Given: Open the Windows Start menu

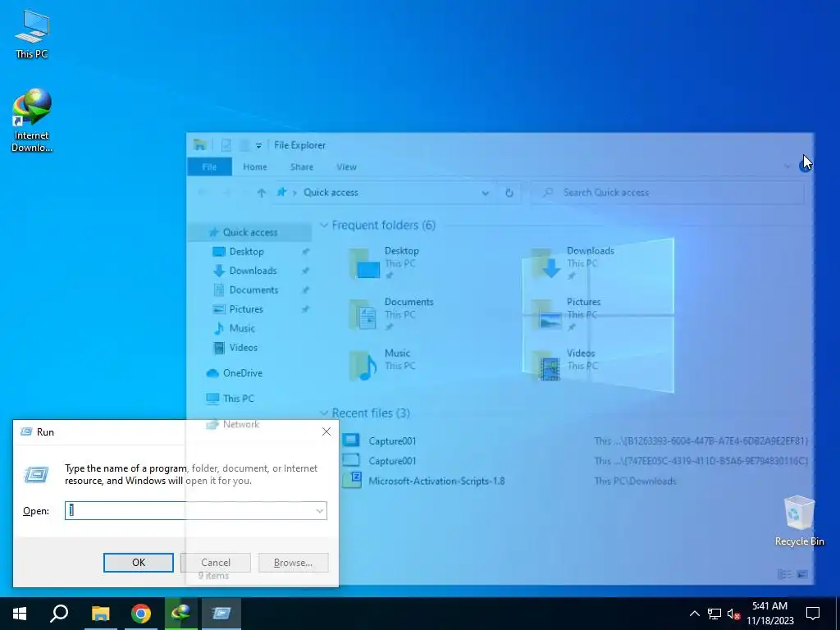Looking at the screenshot, I should point(20,614).
